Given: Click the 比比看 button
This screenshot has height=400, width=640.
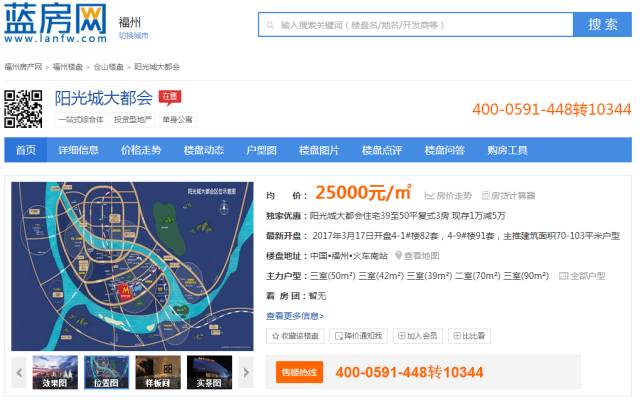Looking at the screenshot, I should (469, 336).
